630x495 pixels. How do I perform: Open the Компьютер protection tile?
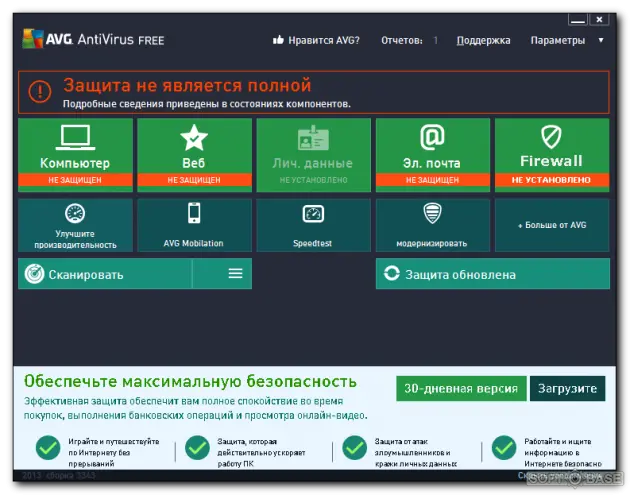point(75,153)
